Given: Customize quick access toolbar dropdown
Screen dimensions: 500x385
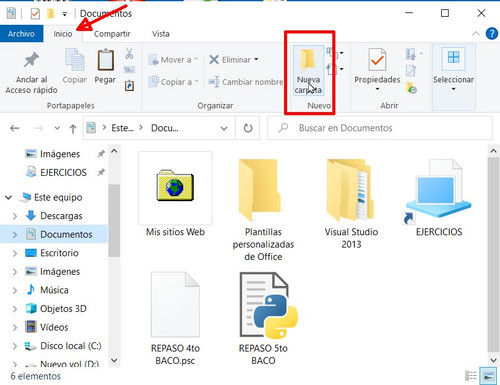Looking at the screenshot, I should [x=65, y=14].
